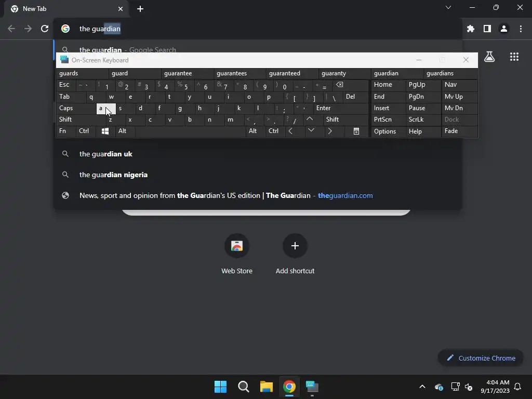532x399 pixels.
Task: Select word suggestion "guarantee"
Action: 187,73
